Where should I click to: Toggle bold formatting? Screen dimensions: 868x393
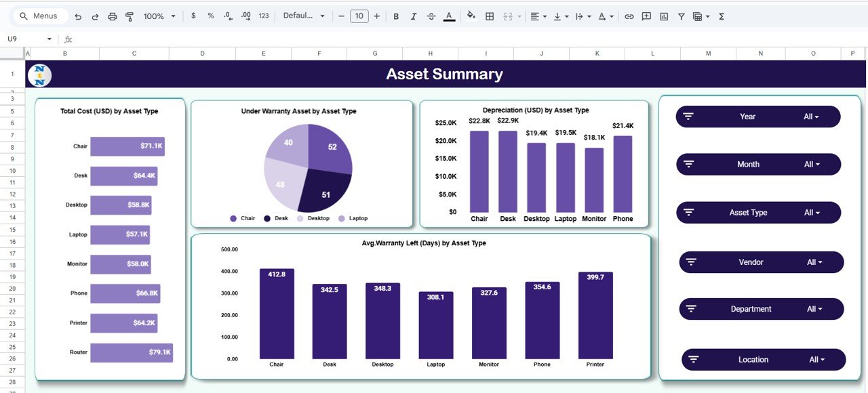pos(396,16)
